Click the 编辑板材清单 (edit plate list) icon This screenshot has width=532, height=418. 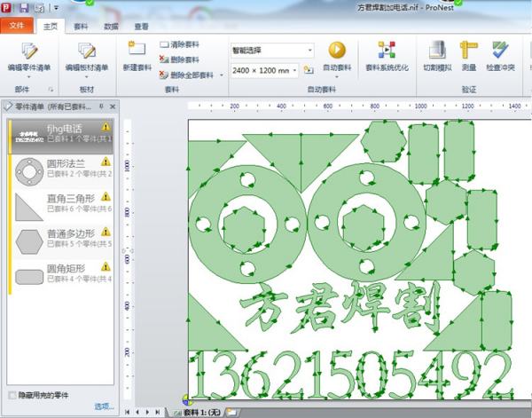87,51
